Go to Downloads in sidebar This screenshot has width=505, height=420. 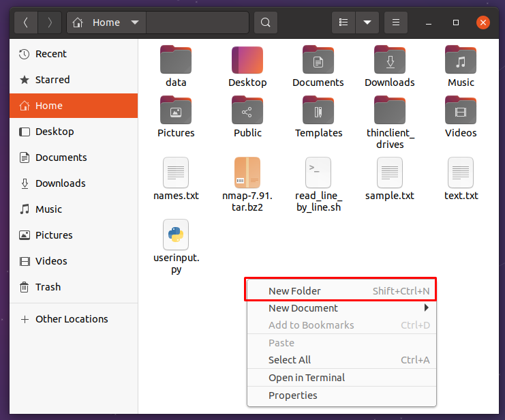pos(74,183)
